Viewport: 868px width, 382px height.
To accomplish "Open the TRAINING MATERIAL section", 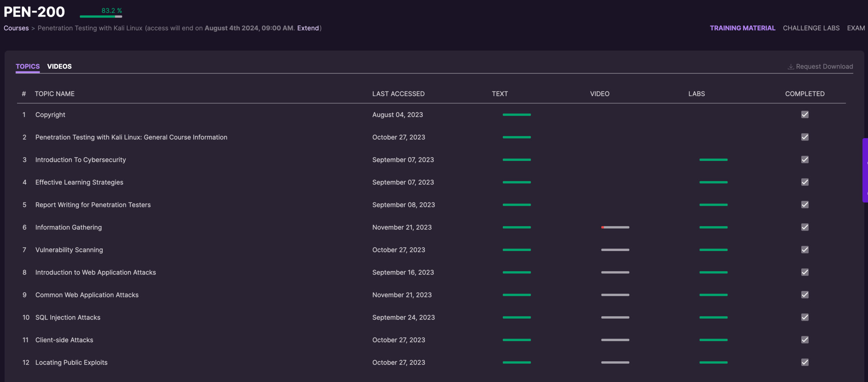I will (743, 28).
